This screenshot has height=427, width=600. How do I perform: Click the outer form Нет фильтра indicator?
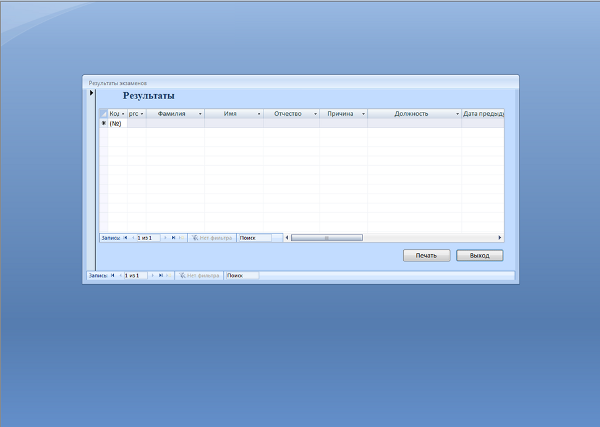[x=199, y=275]
